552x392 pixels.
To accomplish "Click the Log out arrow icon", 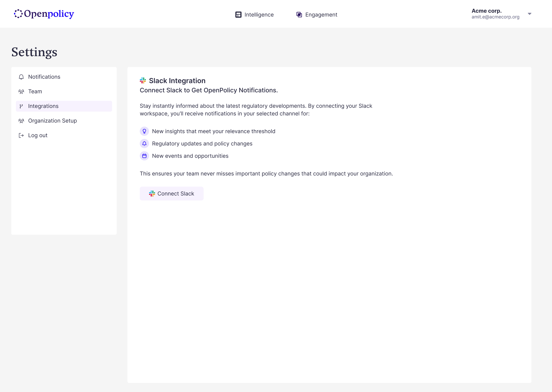I will click(x=21, y=135).
